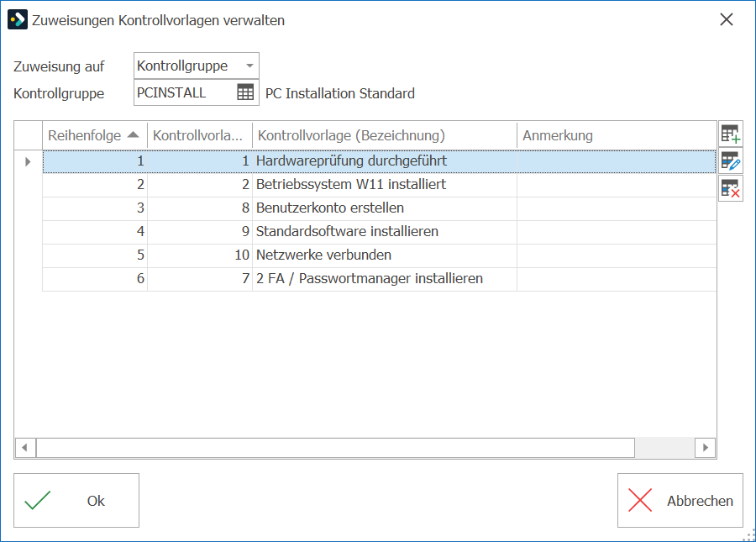Viewport: 756px width, 542px height.
Task: Select the row Standardsoftware installieren
Action: 379,232
